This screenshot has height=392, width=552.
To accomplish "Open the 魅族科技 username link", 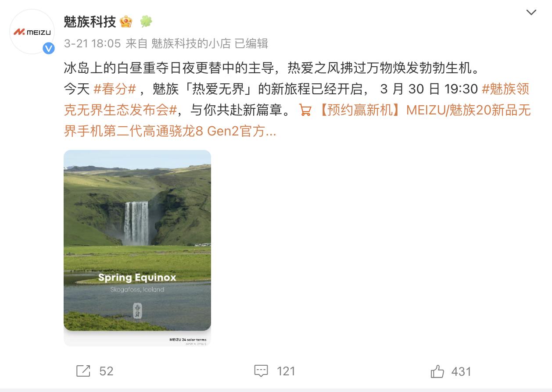I will pos(90,21).
